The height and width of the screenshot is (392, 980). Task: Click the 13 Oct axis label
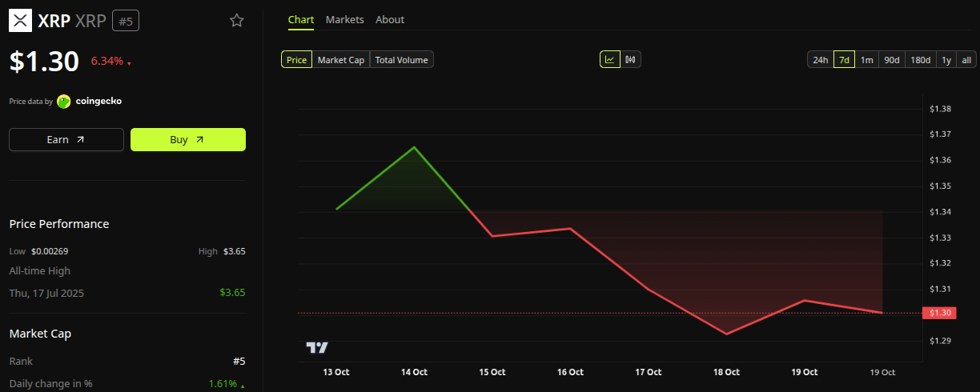[336, 372]
